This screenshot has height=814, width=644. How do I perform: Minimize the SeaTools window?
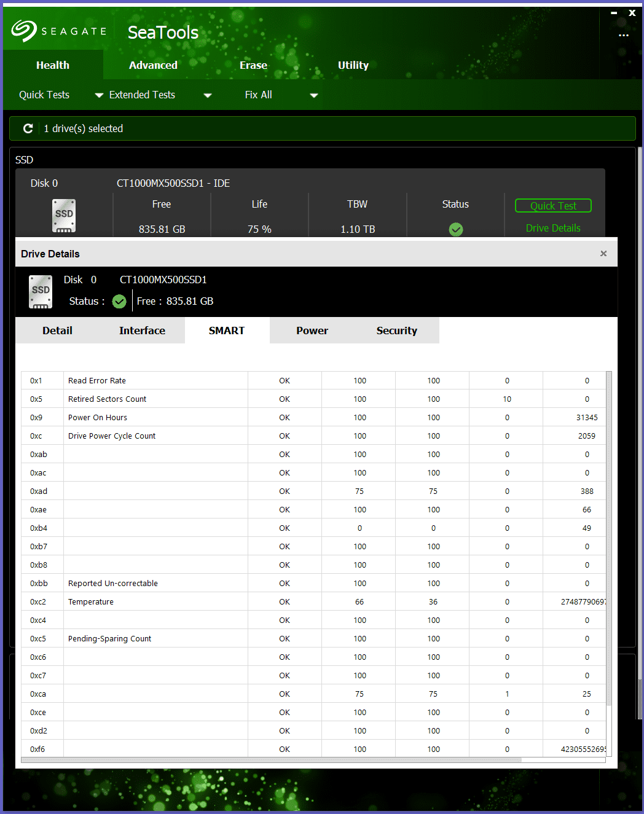[x=614, y=12]
